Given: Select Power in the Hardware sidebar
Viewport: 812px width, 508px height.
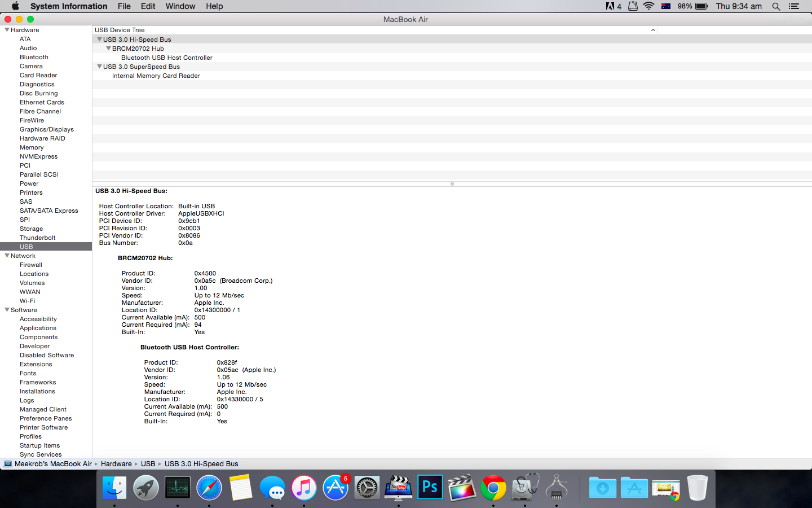Looking at the screenshot, I should tap(29, 183).
